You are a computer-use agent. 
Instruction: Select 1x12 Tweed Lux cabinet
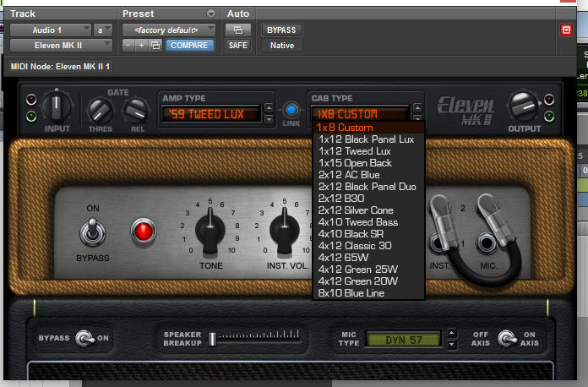coord(368,151)
